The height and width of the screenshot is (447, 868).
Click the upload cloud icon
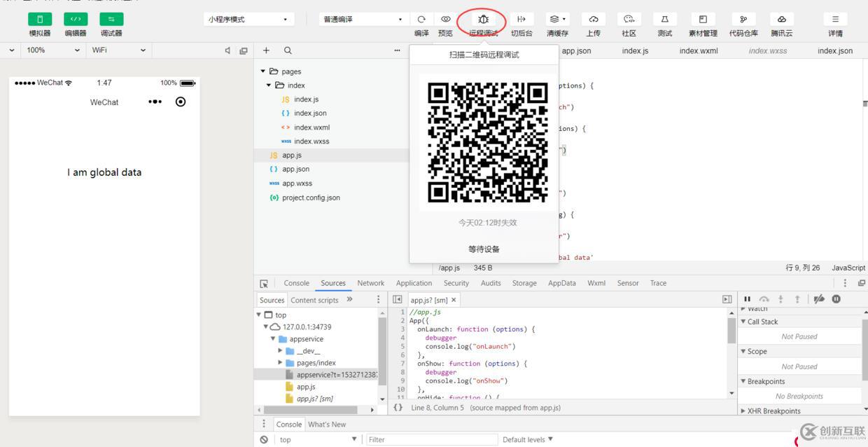point(593,20)
